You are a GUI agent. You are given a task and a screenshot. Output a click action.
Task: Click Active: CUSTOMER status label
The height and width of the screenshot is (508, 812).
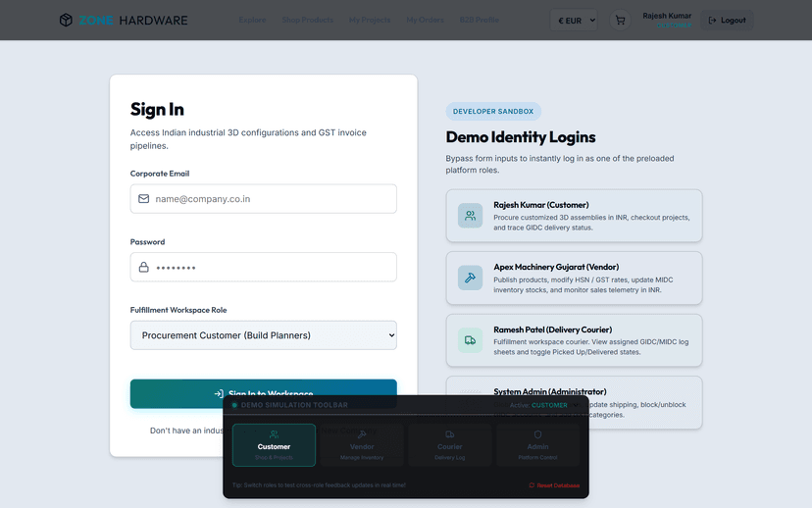[538, 405]
